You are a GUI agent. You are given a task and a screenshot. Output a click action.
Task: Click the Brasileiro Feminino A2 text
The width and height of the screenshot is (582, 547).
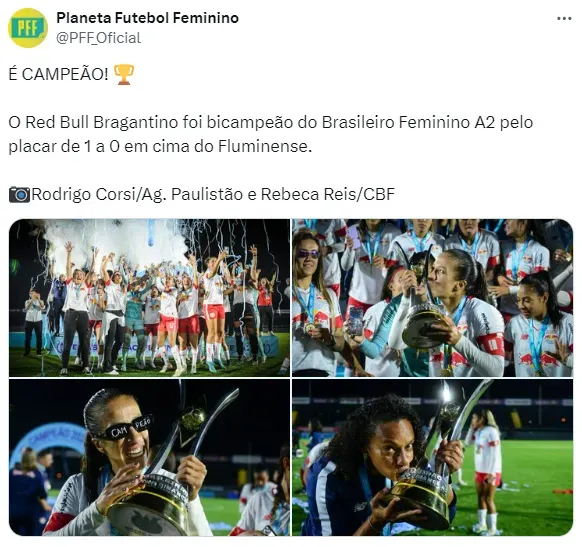(x=408, y=122)
